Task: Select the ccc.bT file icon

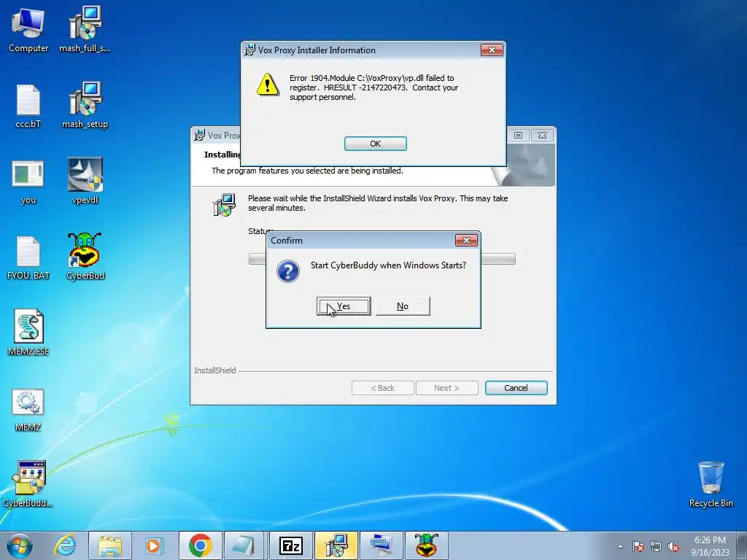Action: [x=28, y=106]
